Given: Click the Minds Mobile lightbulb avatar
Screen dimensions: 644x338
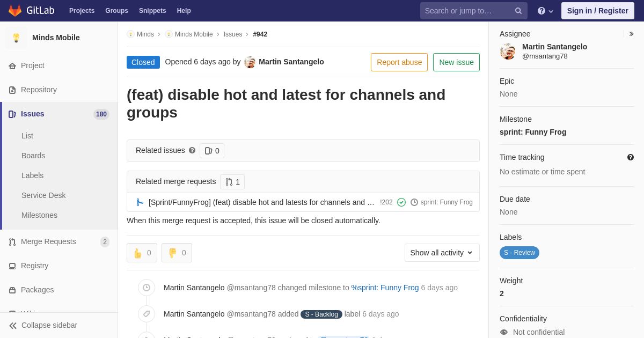Looking at the screenshot, I should click(x=16, y=38).
